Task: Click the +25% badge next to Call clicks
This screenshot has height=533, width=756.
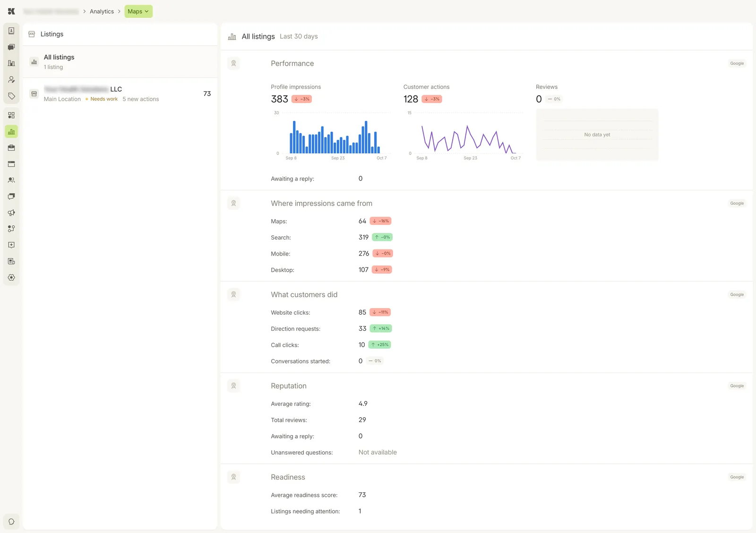Action: coord(379,345)
